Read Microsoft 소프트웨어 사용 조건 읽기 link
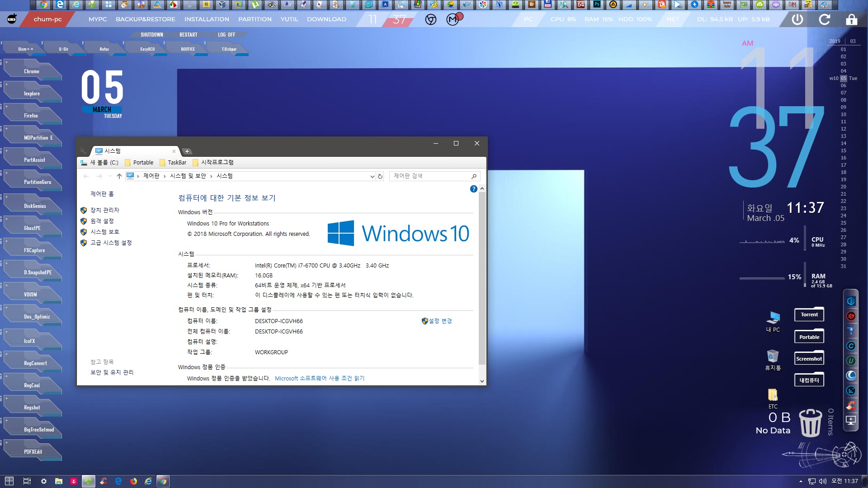This screenshot has width=868, height=488. 320,378
